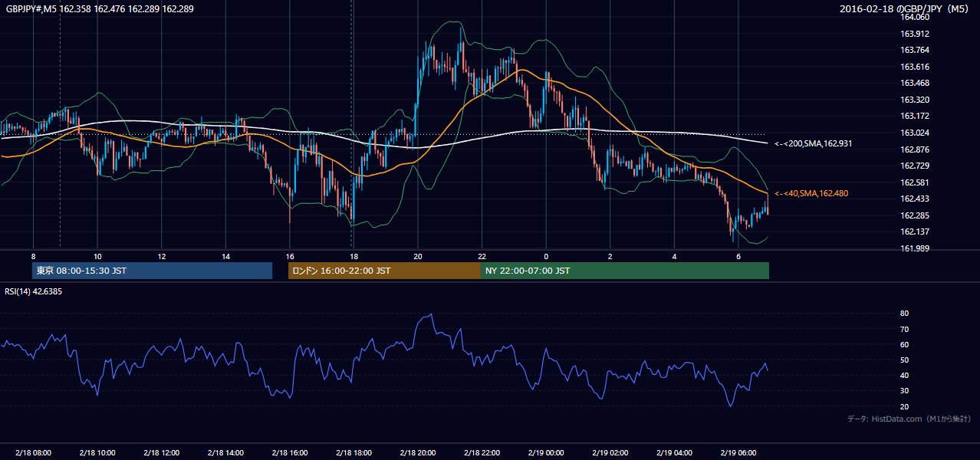The image size is (980, 460).
Task: Click price axis label 162.433
Action: tap(914, 199)
